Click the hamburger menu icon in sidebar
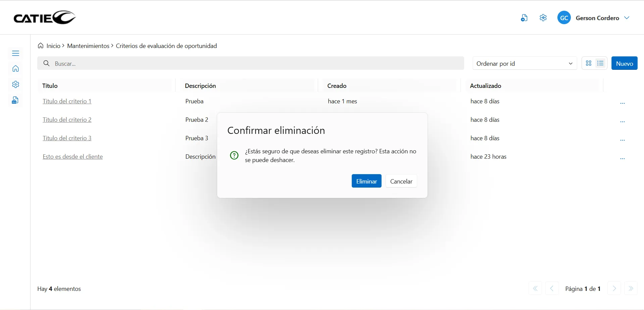 (x=15, y=53)
